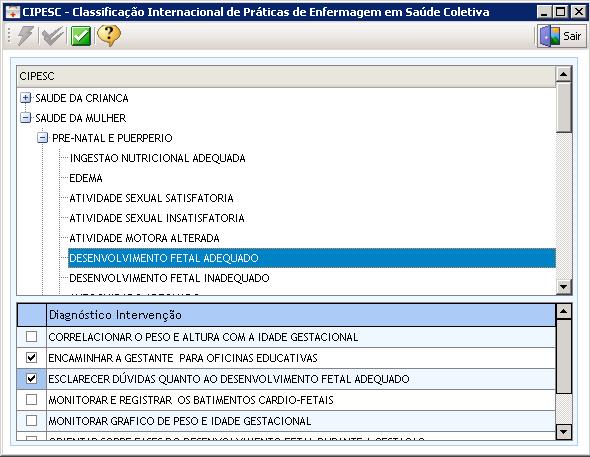Viewport: 590px width, 457px height.
Task: Click the tree panel scroll up arrow
Action: pos(563,74)
